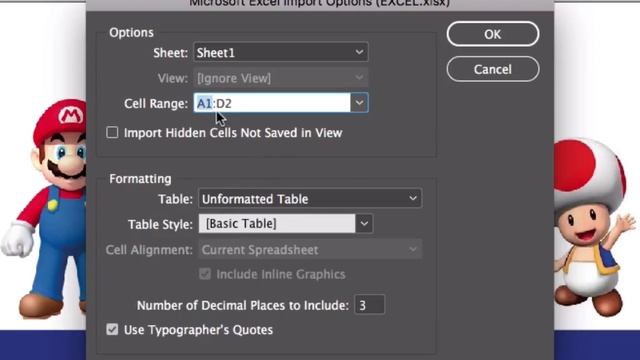Click the 'Table Style:' label
The height and width of the screenshot is (360, 640).
coord(160,224)
